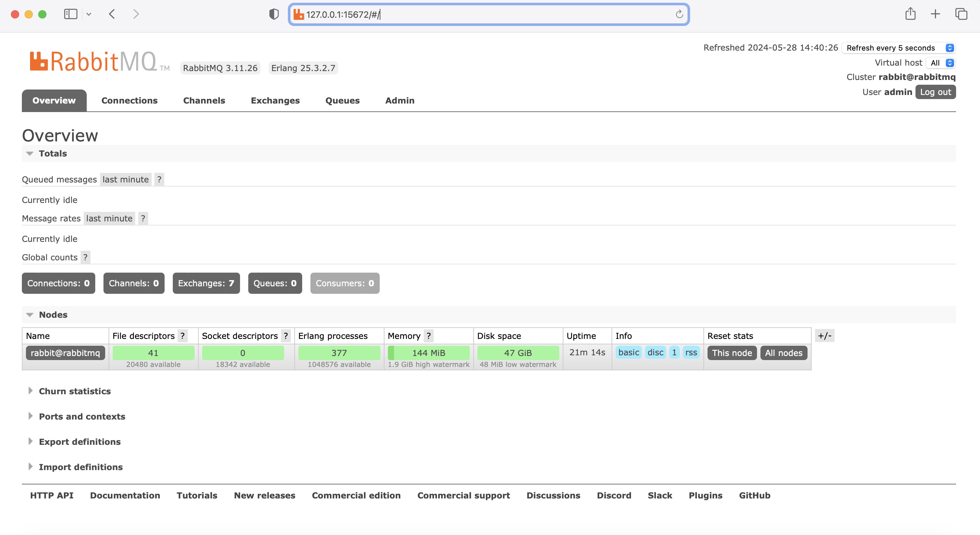Click the Socket descriptors help icon
This screenshot has width=980, height=535.
point(285,335)
